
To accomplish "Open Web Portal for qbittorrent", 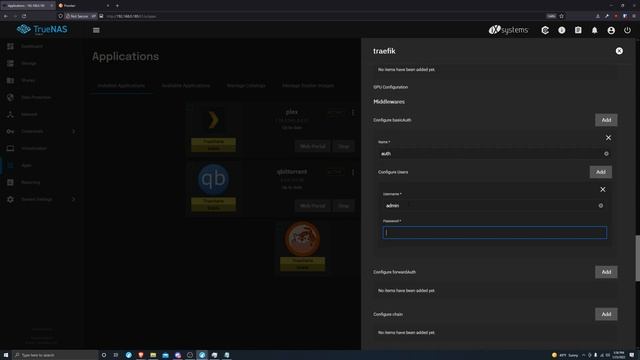I will click(x=313, y=206).
